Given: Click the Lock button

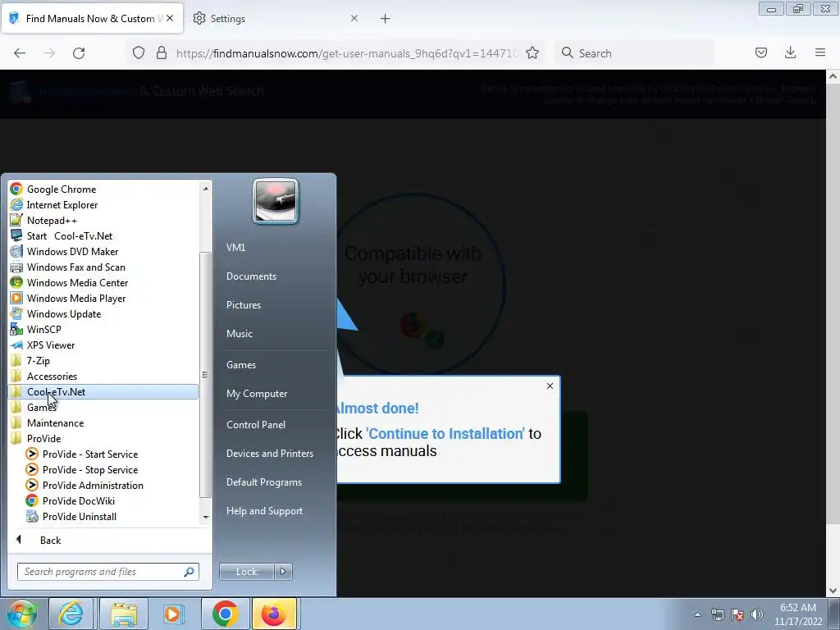Looking at the screenshot, I should tap(246, 572).
